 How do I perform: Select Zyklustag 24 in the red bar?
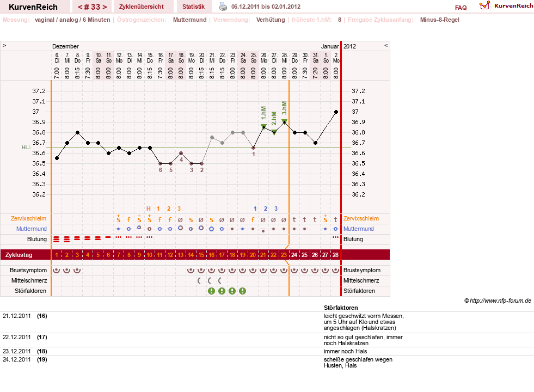click(294, 255)
